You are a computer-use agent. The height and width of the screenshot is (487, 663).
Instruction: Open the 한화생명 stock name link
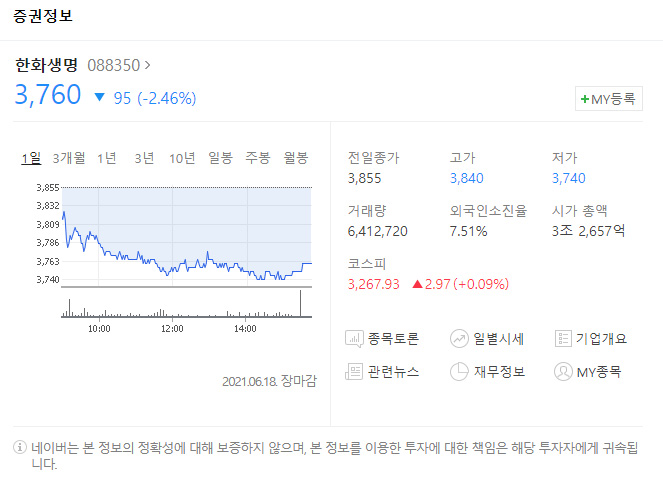coord(47,65)
